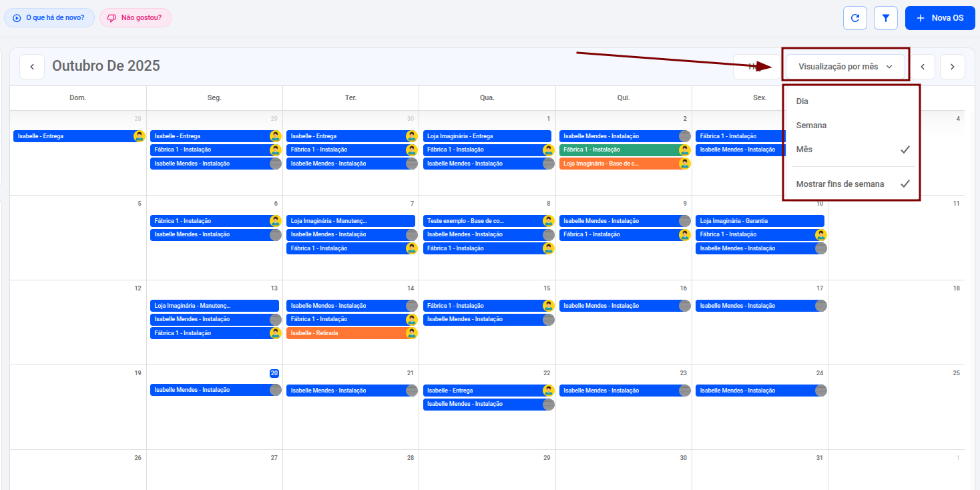
Task: Open "Fábrica 1 - Instalação" event on day 15
Action: tap(489, 306)
